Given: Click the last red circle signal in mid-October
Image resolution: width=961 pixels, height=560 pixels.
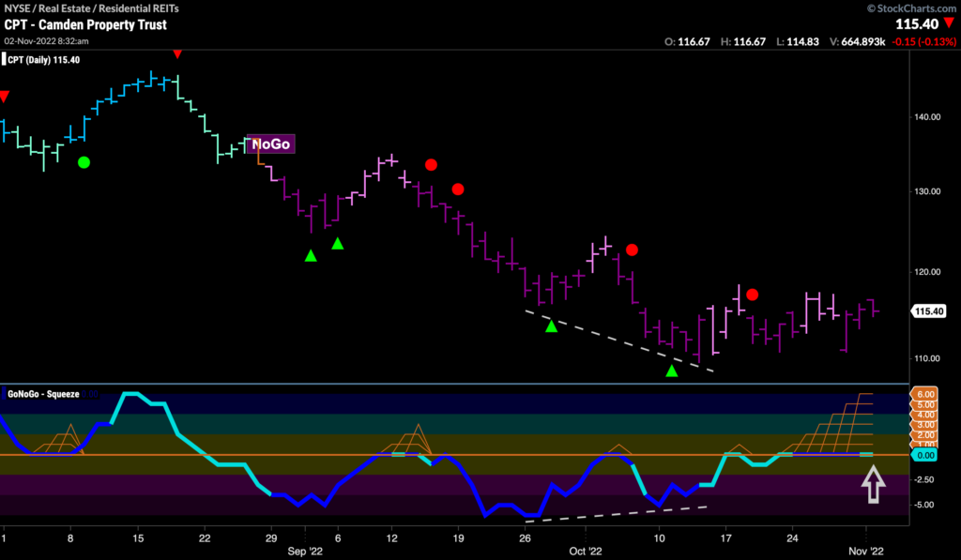Looking at the screenshot, I should pos(751,294).
